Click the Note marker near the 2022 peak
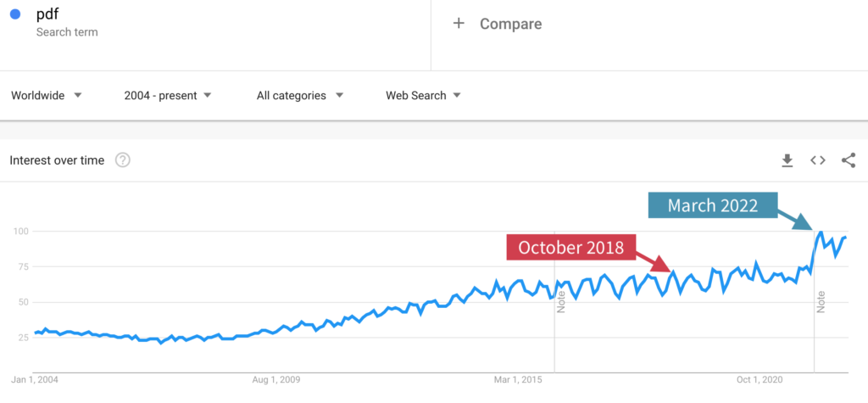Image resolution: width=868 pixels, height=403 pixels. click(x=821, y=302)
